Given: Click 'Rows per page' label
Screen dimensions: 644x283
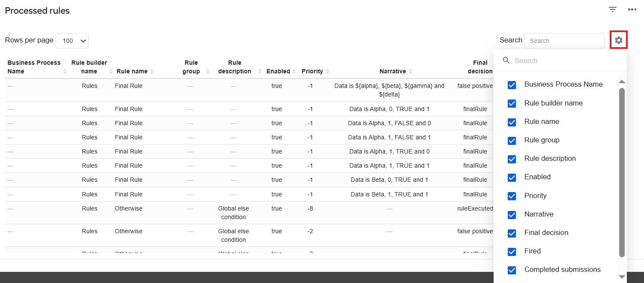Looking at the screenshot, I should pos(29,40).
